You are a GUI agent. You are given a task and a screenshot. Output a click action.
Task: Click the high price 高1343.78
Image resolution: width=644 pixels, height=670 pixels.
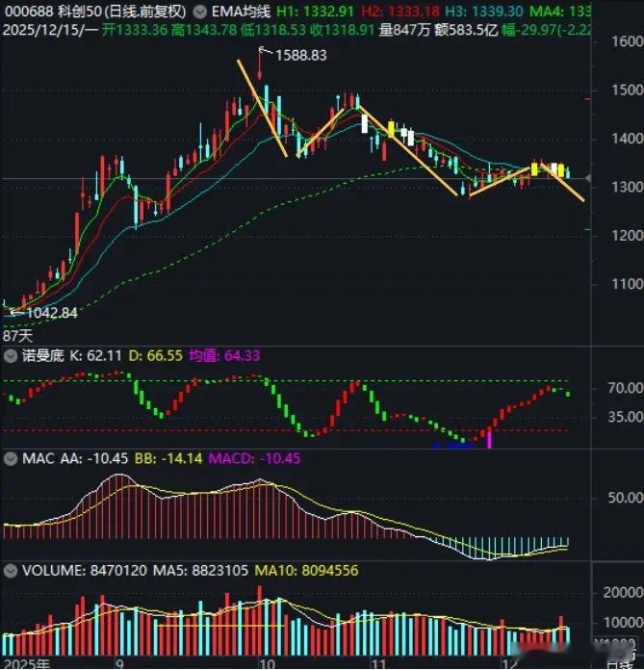pos(204,30)
